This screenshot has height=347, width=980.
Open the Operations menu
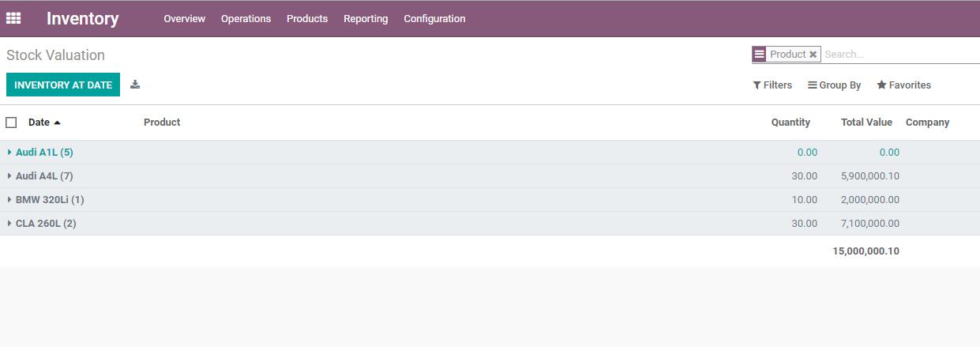click(246, 19)
